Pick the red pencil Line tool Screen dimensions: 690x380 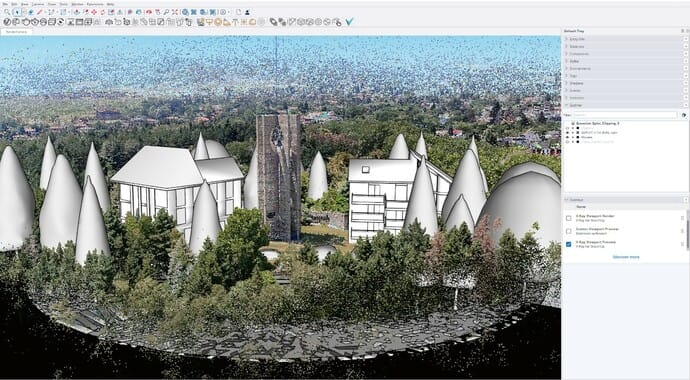(x=39, y=12)
